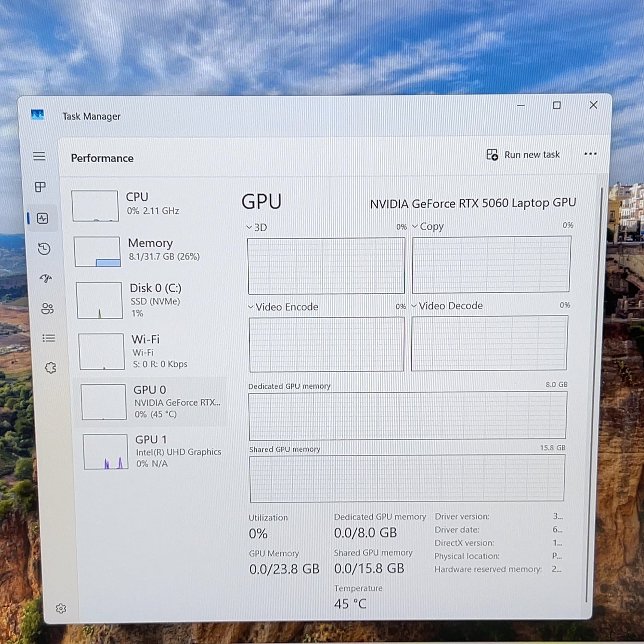Image resolution: width=644 pixels, height=644 pixels.
Task: Select CPU in the performance list
Action: tap(148, 206)
